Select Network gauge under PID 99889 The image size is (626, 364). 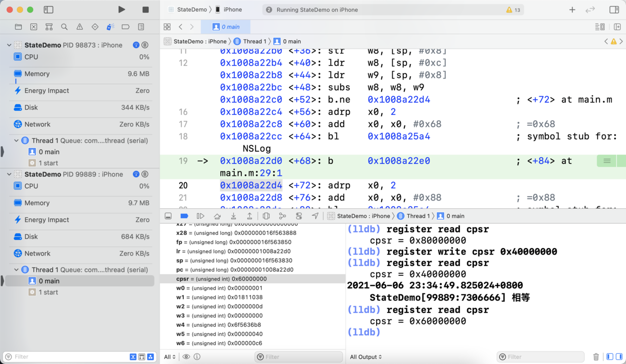(x=81, y=253)
